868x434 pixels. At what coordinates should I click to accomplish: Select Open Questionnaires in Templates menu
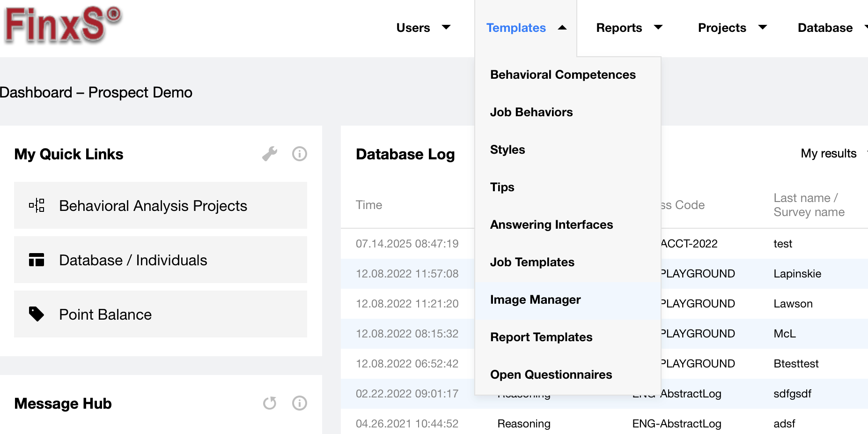click(551, 374)
